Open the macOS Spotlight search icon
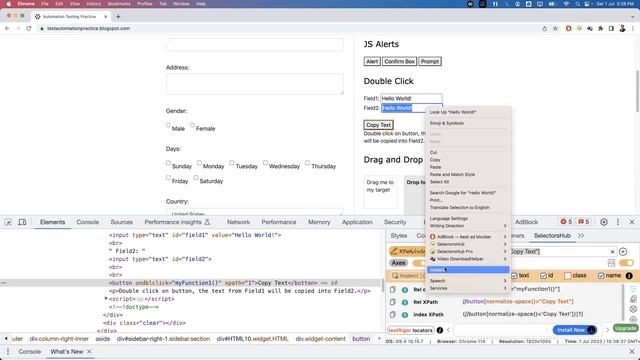640x360 pixels. [578, 4]
